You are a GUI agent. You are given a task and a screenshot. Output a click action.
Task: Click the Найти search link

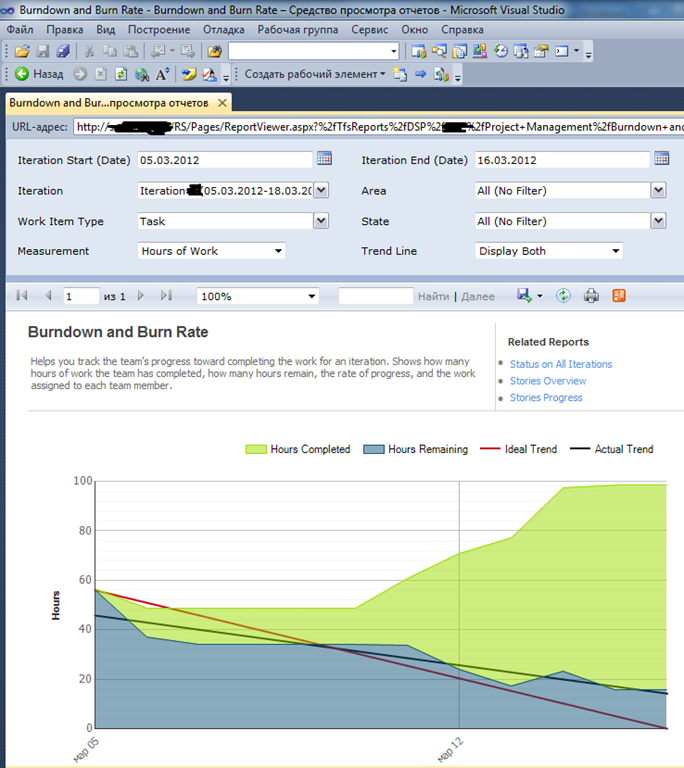click(433, 296)
